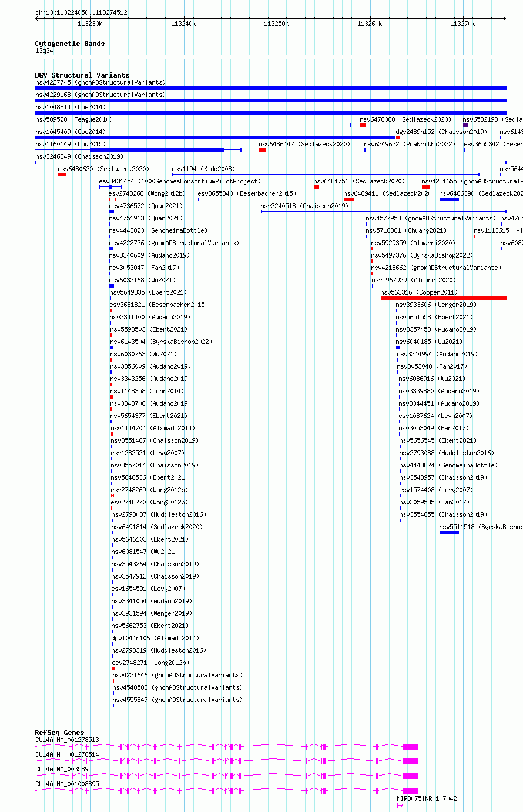Open the CUL4A|NM_001008895 transcript label

tap(67, 784)
